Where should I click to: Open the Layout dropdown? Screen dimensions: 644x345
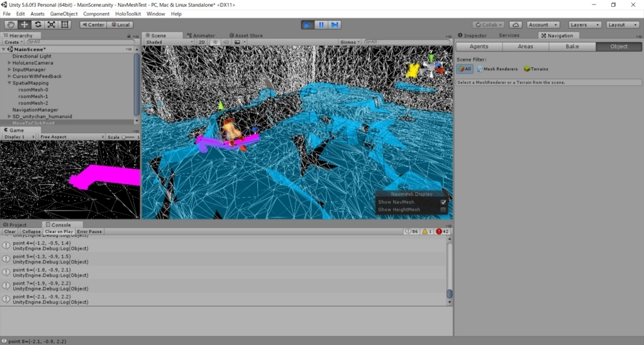click(x=623, y=25)
